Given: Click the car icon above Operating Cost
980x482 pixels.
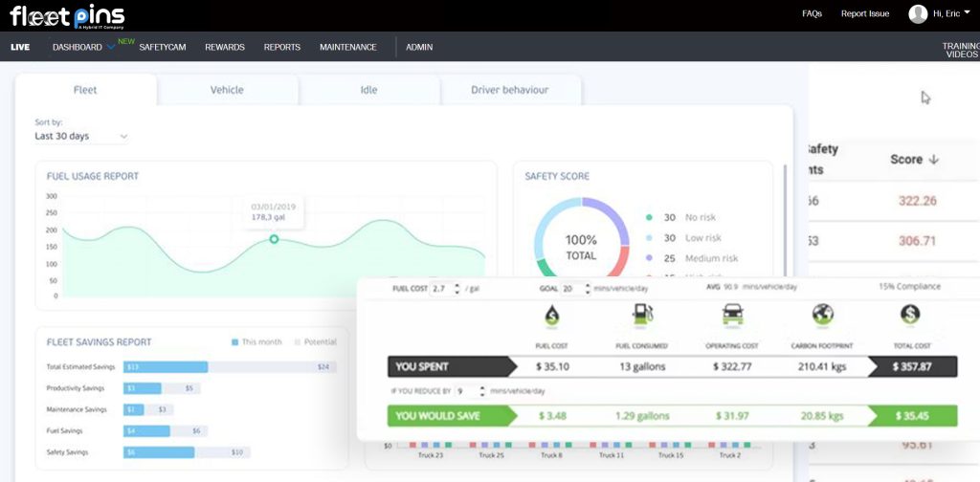Looking at the screenshot, I should click(x=732, y=314).
